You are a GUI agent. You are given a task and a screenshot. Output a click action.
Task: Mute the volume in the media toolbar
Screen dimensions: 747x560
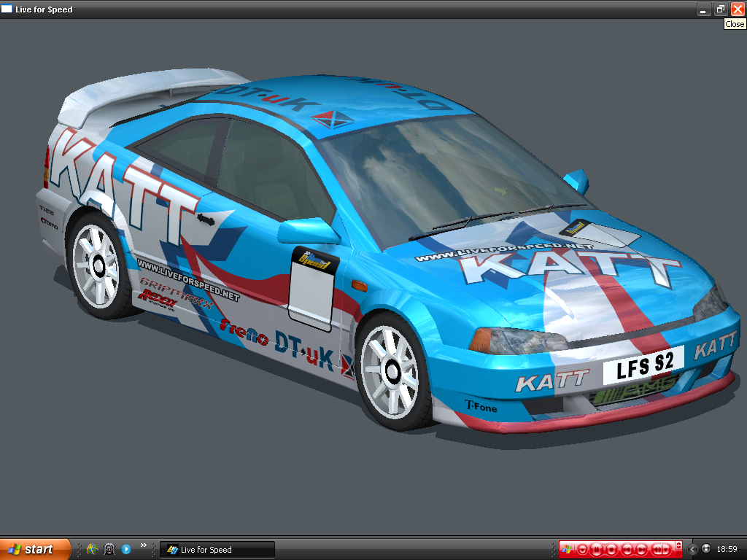click(x=657, y=550)
